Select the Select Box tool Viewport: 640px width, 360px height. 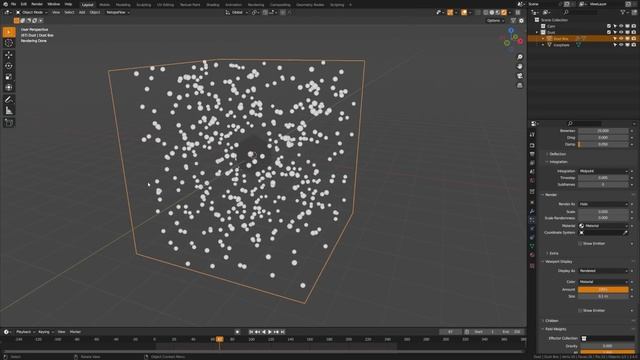click(9, 32)
